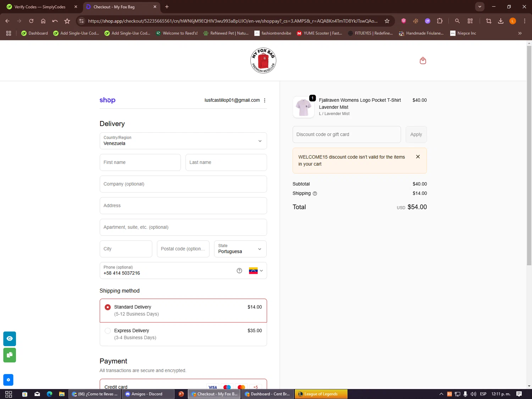Open the blue eye extension widget
This screenshot has height=399, width=532.
tap(10, 339)
